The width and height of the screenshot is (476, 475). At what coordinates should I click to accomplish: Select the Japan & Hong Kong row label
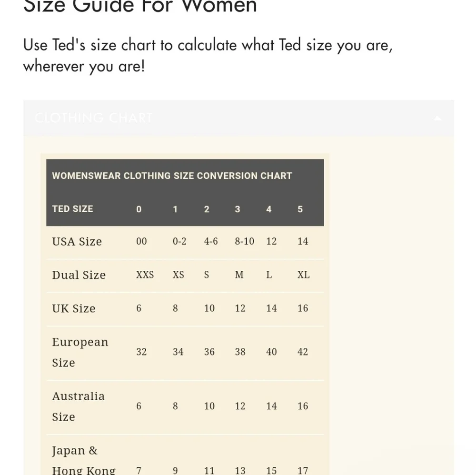[x=83, y=460]
